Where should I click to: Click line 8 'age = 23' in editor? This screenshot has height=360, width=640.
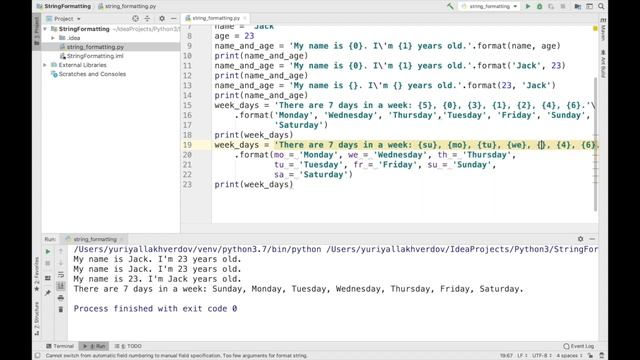234,36
